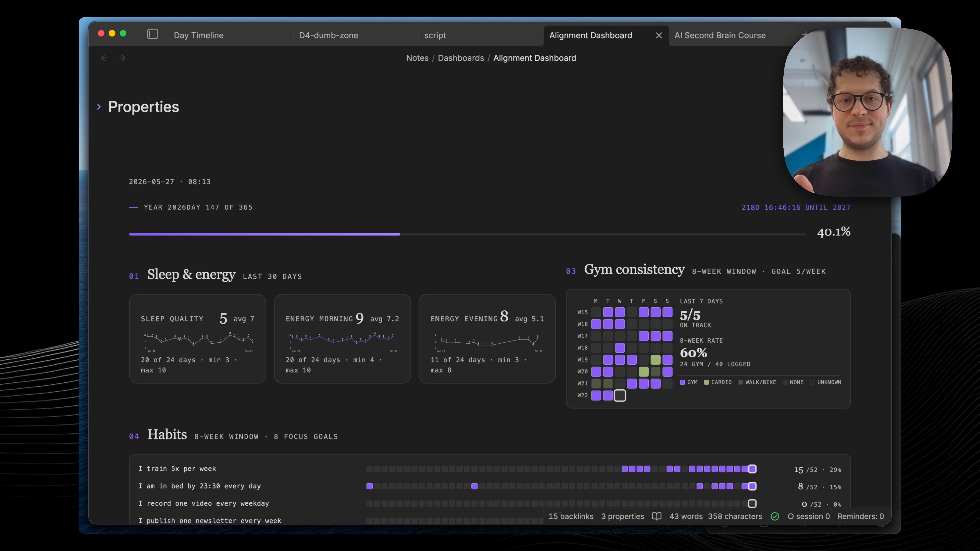The image size is (980, 551).
Task: Click the 43 words count
Action: [x=686, y=516]
